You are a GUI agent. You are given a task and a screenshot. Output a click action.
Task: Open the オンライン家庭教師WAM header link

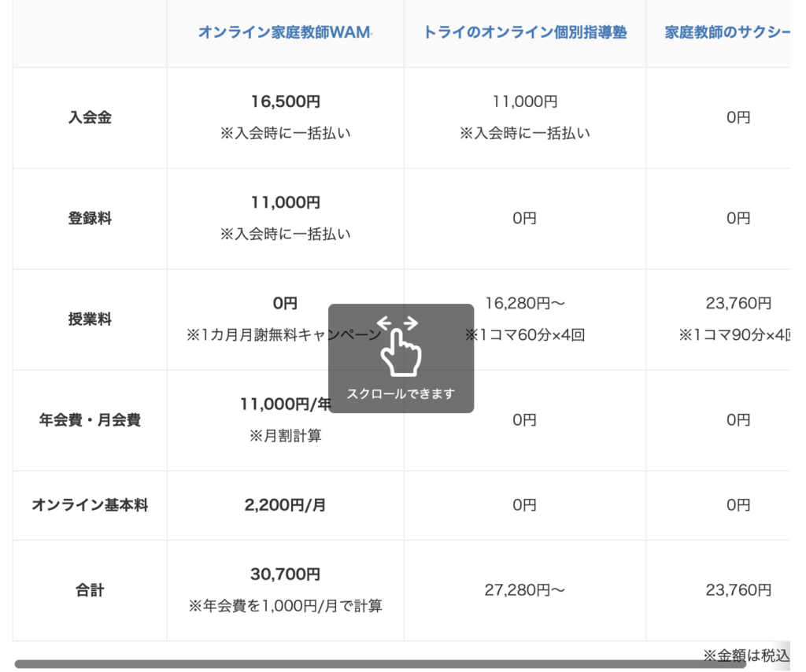[x=284, y=32]
